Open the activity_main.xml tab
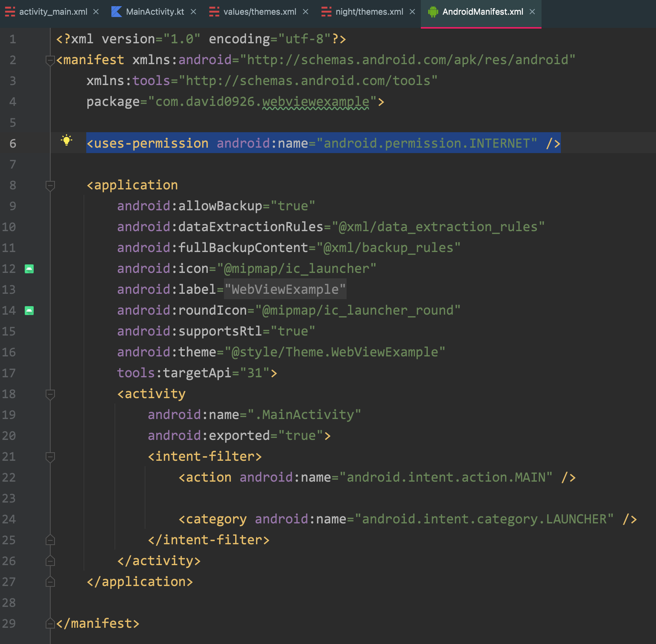656x644 pixels. pyautogui.click(x=53, y=12)
